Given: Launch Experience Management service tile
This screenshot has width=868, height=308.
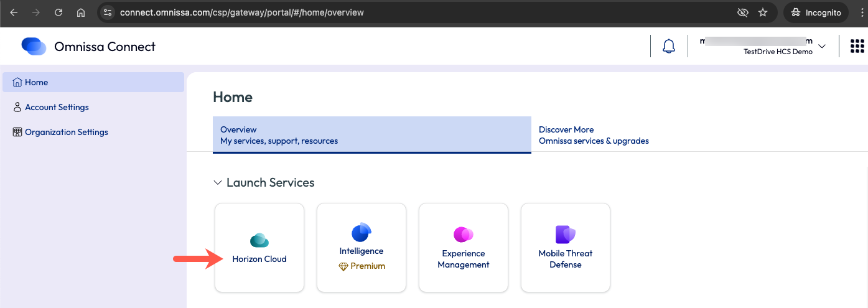Looking at the screenshot, I should [464, 248].
